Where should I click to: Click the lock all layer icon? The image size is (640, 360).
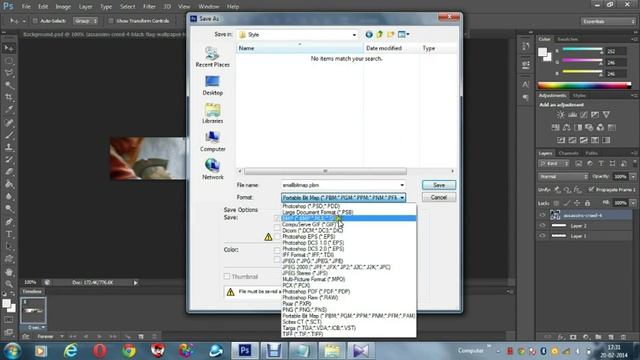click(x=587, y=203)
